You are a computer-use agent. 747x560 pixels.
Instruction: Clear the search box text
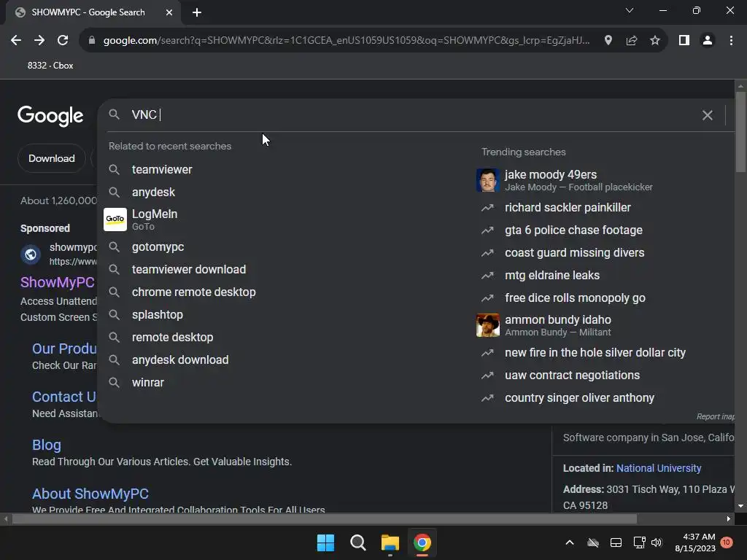[x=708, y=115]
